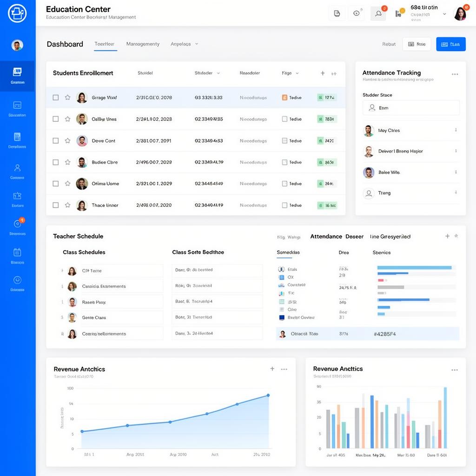Switch to the Mamagementy tab
The width and height of the screenshot is (476, 476).
143,44
